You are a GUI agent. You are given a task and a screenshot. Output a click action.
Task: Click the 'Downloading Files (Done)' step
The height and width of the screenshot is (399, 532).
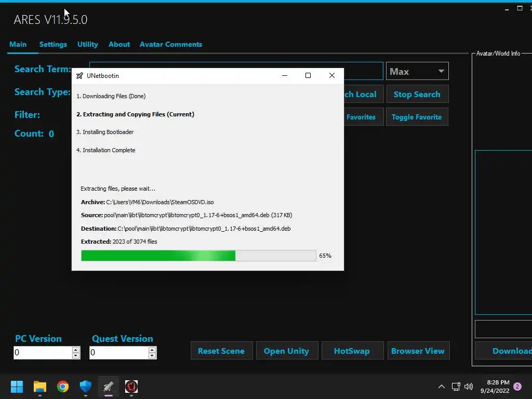point(111,96)
